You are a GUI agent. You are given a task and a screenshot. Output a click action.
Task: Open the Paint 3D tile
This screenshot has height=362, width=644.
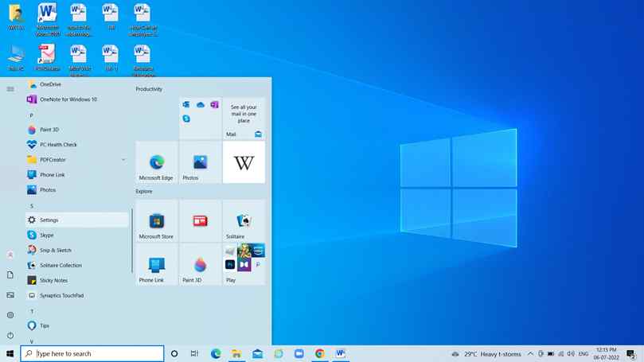[200, 265]
